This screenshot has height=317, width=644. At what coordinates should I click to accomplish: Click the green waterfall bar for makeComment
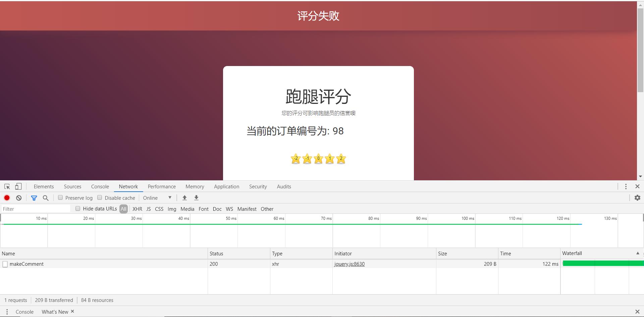coord(603,263)
